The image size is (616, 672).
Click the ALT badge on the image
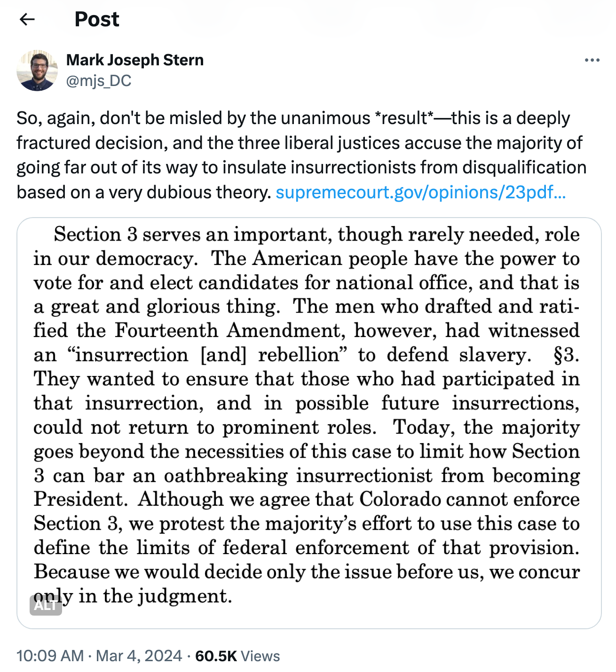46,605
